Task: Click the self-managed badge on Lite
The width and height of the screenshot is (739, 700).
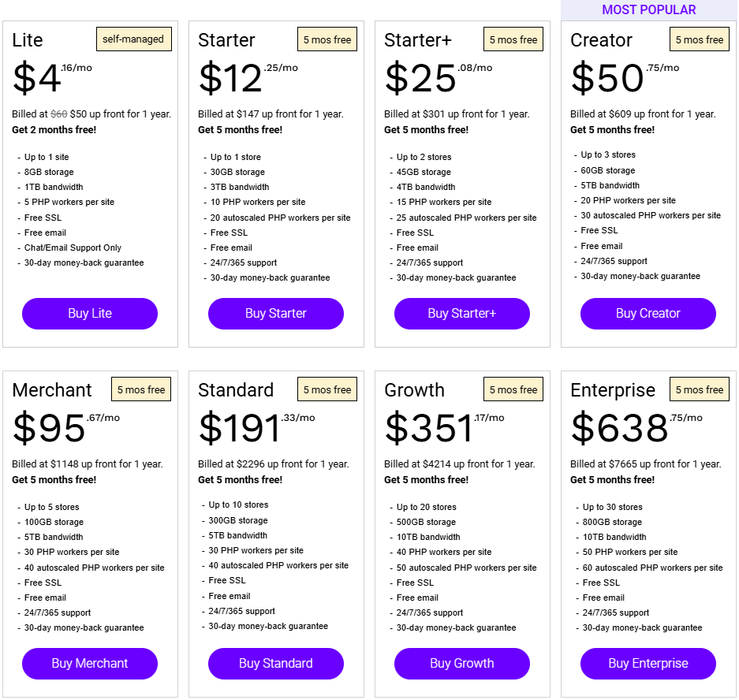Action: click(133, 39)
